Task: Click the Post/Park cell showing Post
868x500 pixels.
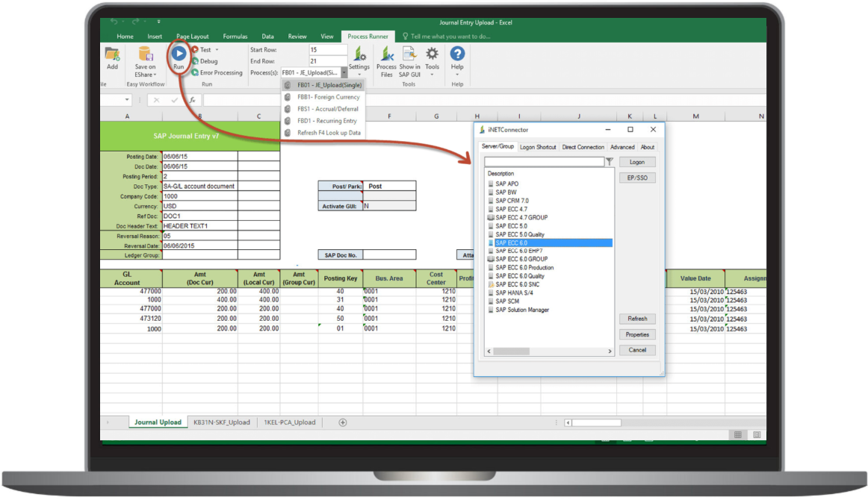Action: point(390,187)
